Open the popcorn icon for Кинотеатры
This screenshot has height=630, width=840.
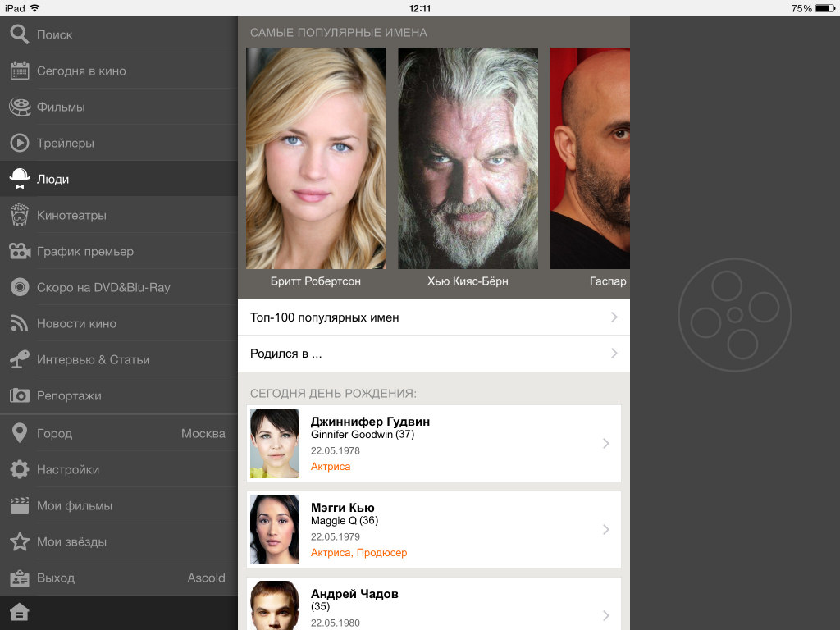coord(20,215)
